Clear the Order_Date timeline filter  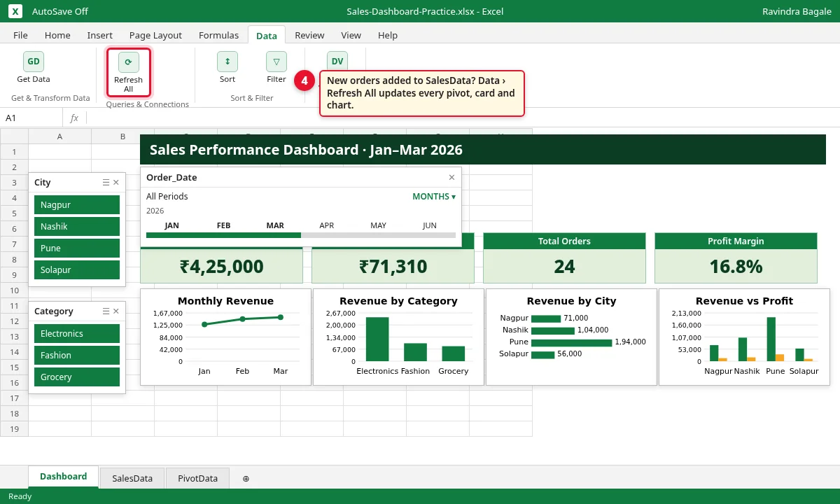(x=451, y=177)
